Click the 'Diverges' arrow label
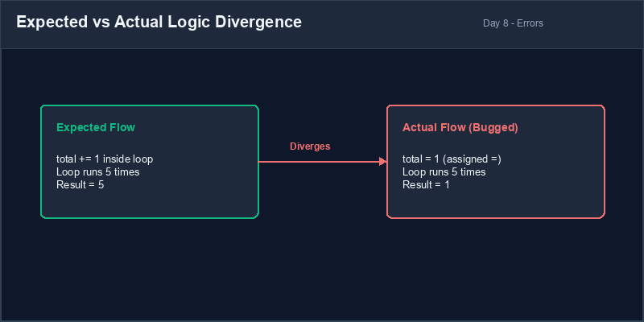This screenshot has height=322, width=644. point(310,147)
